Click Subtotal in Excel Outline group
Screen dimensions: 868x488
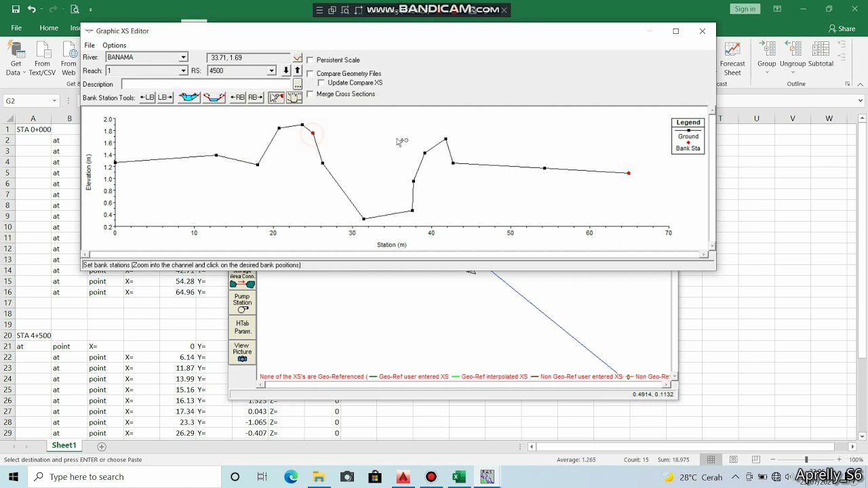pyautogui.click(x=821, y=54)
